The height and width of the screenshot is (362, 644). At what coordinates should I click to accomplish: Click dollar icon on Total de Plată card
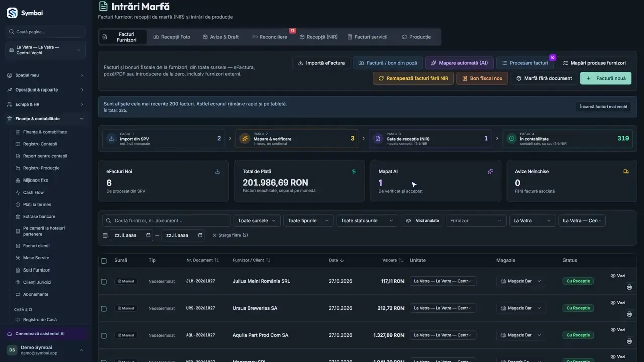354,171
